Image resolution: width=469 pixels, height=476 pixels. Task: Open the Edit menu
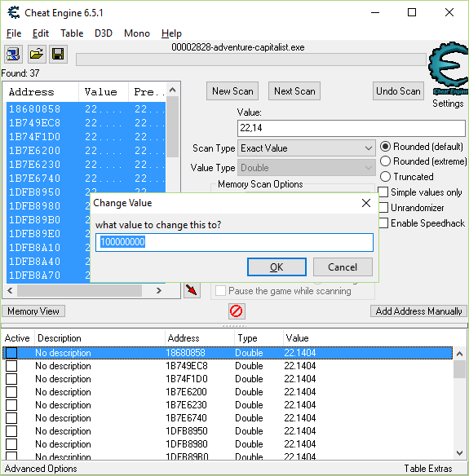coord(41,33)
